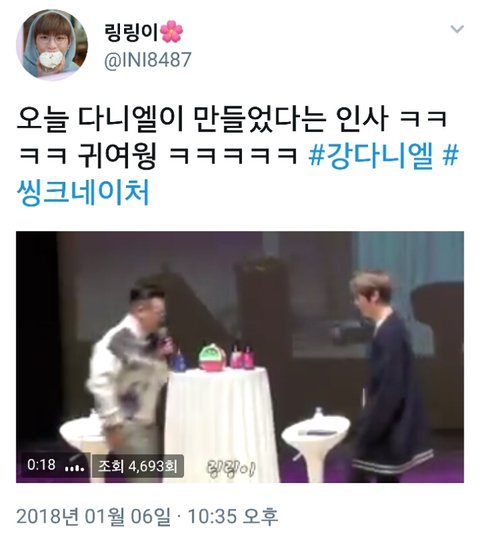Image resolution: width=480 pixels, height=539 pixels.
Task: Open the @INI8487 handle link
Action: [x=147, y=60]
